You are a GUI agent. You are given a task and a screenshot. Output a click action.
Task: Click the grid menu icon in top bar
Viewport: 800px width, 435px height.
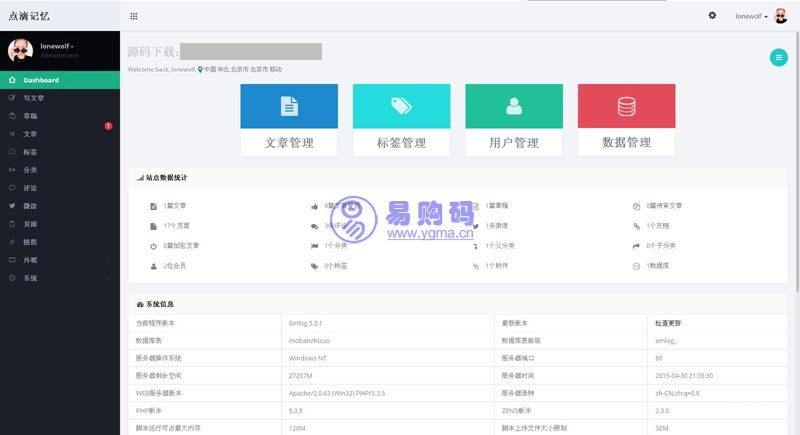[x=134, y=16]
